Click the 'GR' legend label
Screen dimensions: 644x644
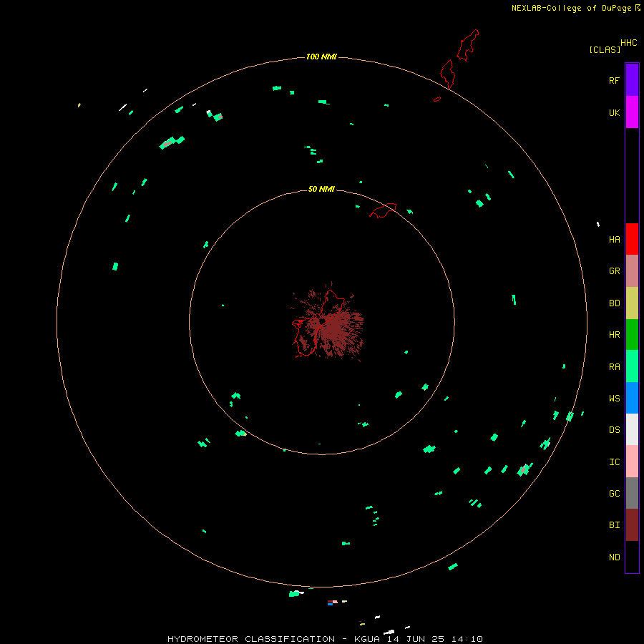pyautogui.click(x=614, y=271)
